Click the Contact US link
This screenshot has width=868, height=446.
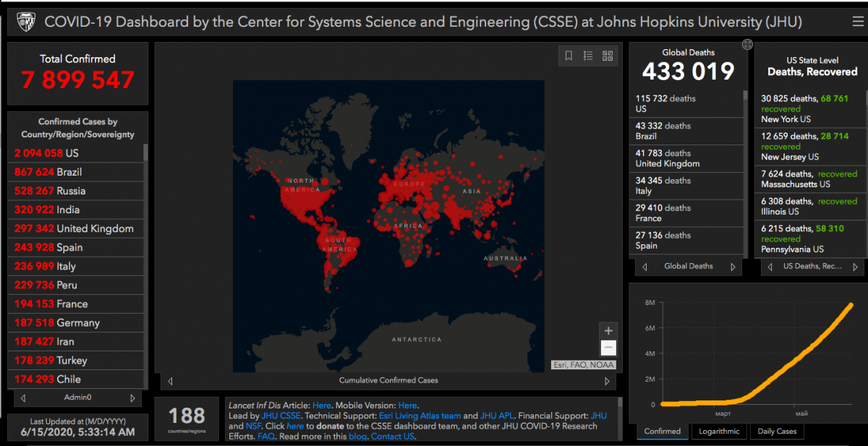pos(393,437)
